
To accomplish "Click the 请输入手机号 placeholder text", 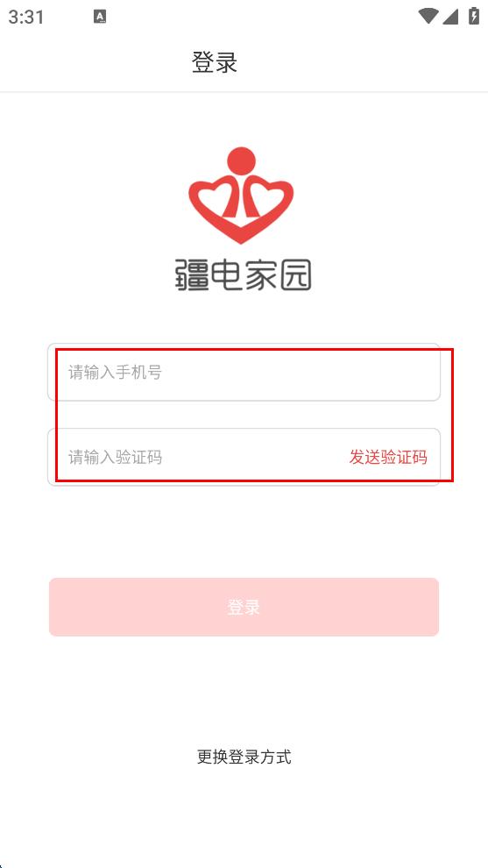I will coord(115,372).
